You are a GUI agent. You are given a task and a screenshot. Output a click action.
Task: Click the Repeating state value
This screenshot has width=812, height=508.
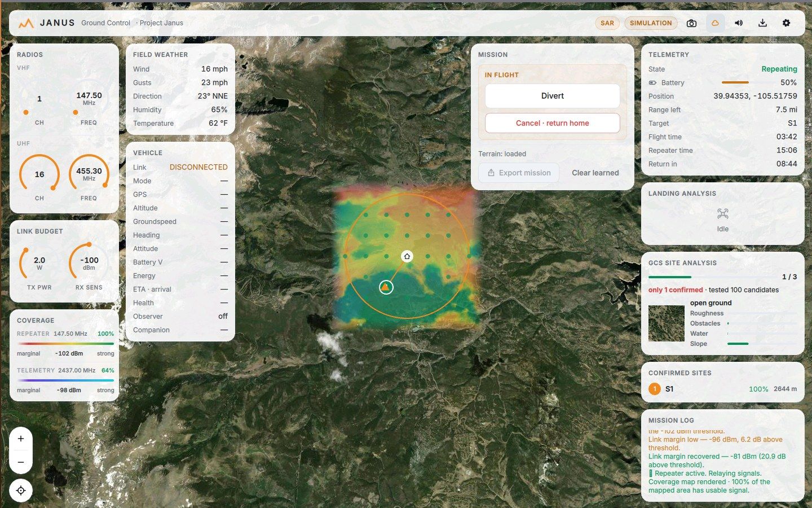click(x=779, y=69)
